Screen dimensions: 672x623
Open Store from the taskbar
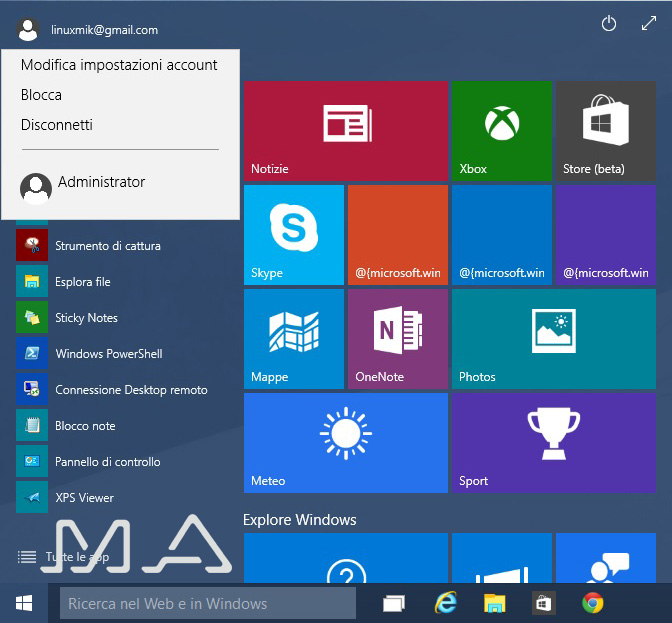[543, 603]
